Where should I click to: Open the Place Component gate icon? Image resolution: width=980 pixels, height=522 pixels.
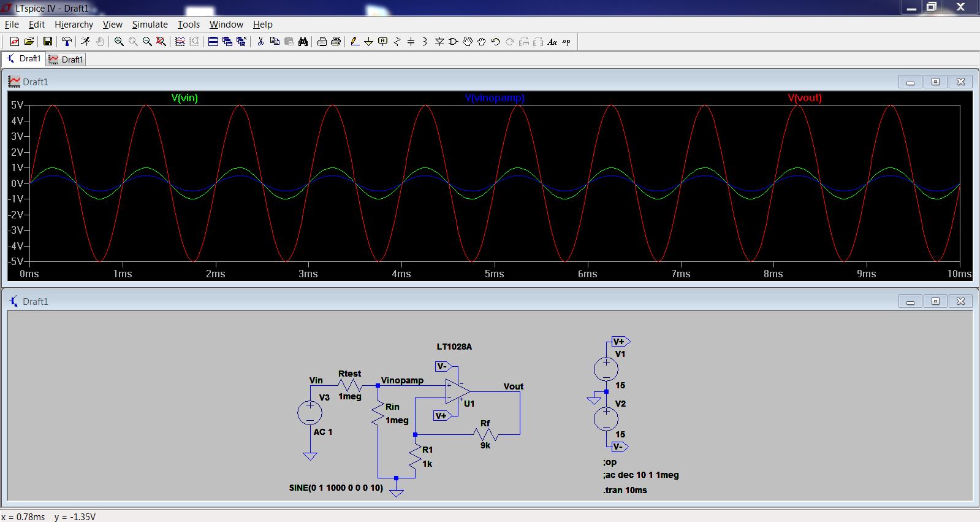(454, 42)
